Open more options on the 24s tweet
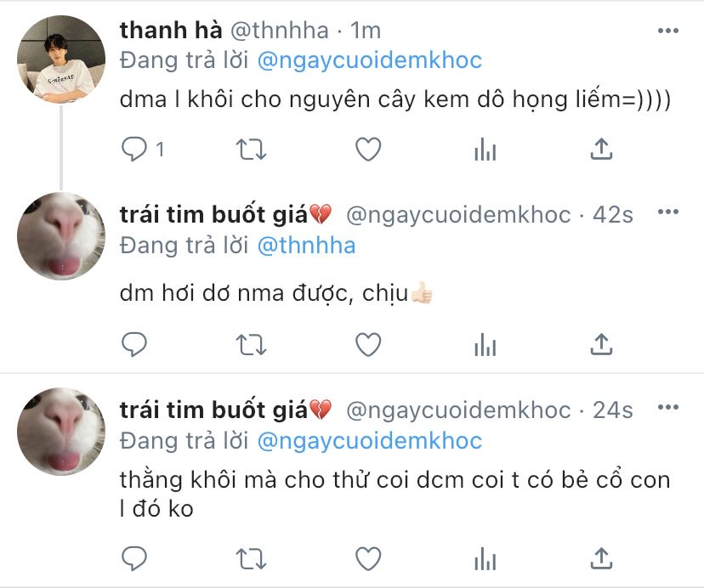The width and height of the screenshot is (704, 588). coord(669,410)
